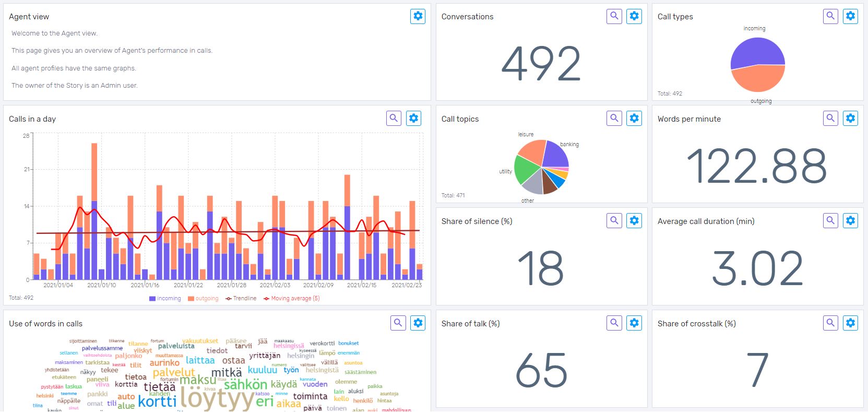Click magnifier on Average call duration panel

click(830, 221)
